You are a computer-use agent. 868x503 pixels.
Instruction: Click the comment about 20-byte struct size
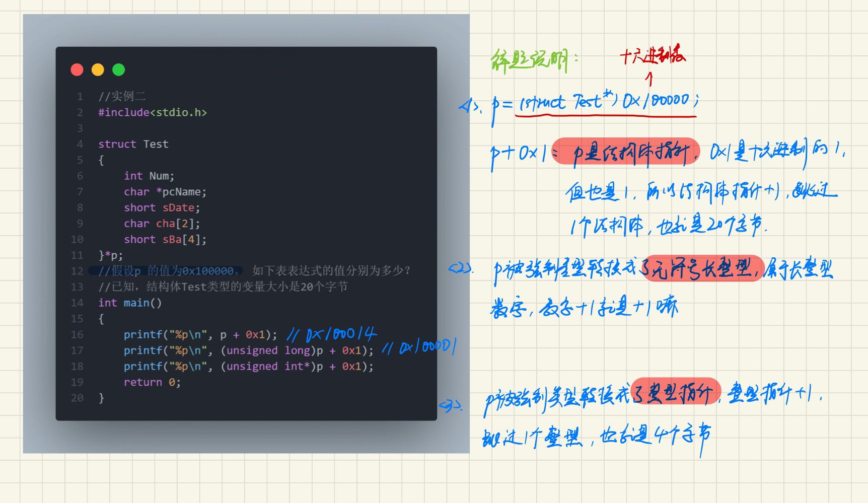pos(223,287)
